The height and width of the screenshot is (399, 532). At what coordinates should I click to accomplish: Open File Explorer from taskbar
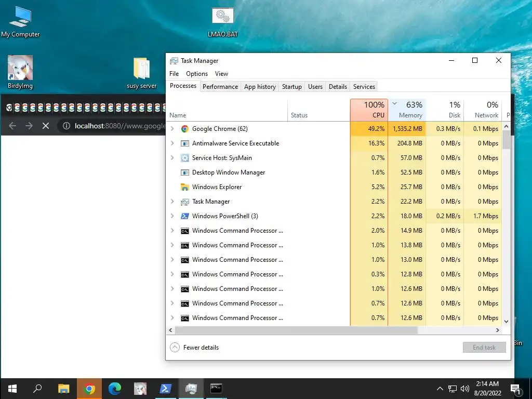pyautogui.click(x=63, y=389)
